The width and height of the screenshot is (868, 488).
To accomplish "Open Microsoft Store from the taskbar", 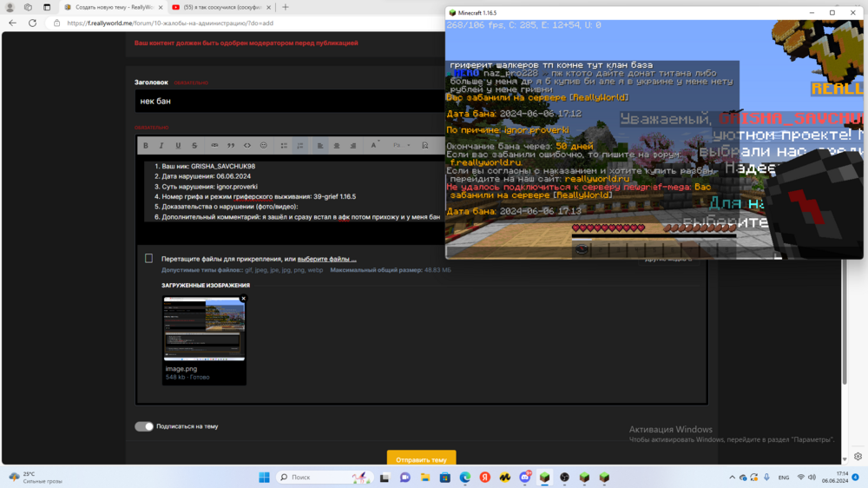I will (445, 477).
